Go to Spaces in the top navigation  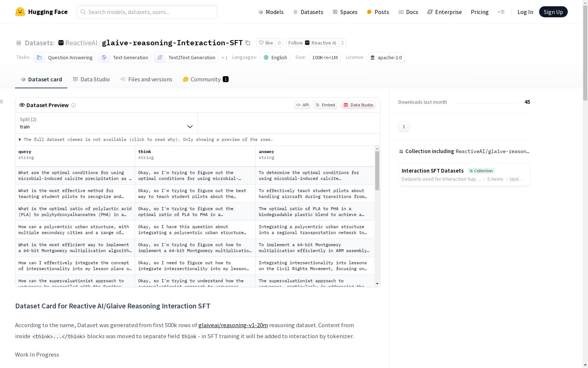[345, 12]
